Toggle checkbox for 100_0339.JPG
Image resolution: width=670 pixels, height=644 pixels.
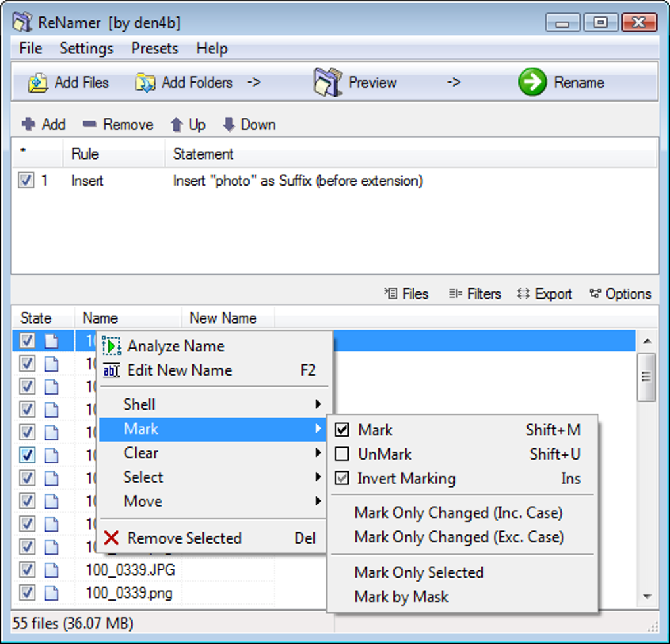28,569
